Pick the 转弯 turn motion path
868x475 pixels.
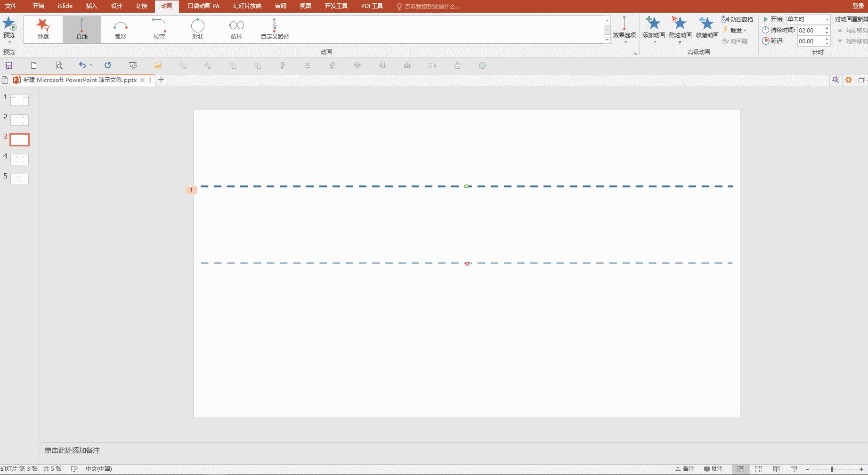[159, 29]
